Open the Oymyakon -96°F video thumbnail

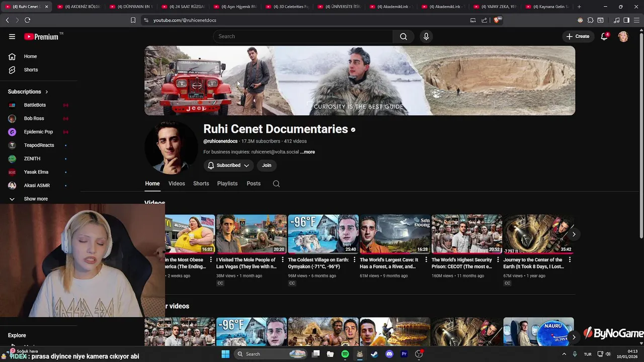[x=323, y=234]
